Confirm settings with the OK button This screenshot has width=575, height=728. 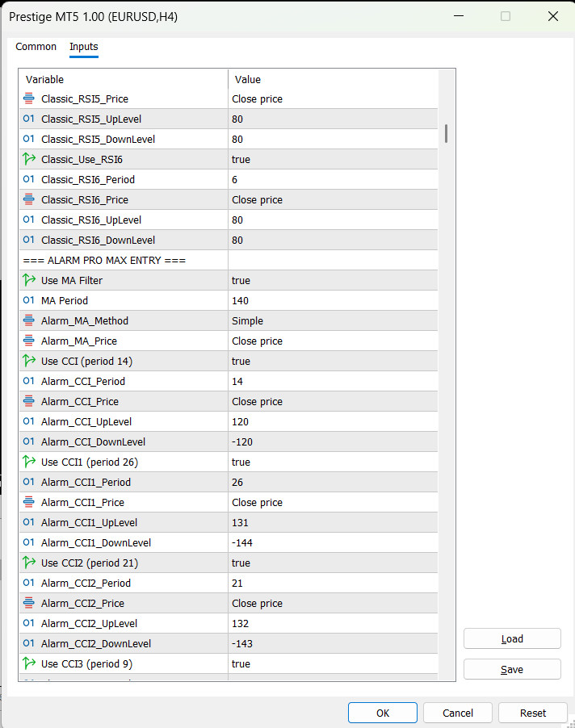(x=383, y=713)
